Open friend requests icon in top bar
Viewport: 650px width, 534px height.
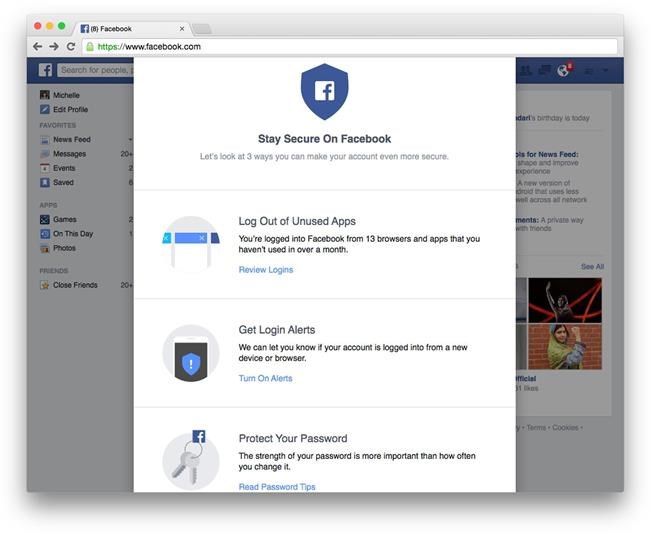click(525, 71)
